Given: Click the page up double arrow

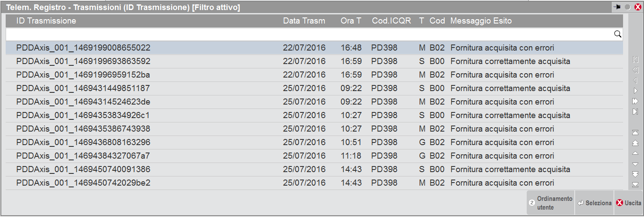Looking at the screenshot, I should (635, 143).
